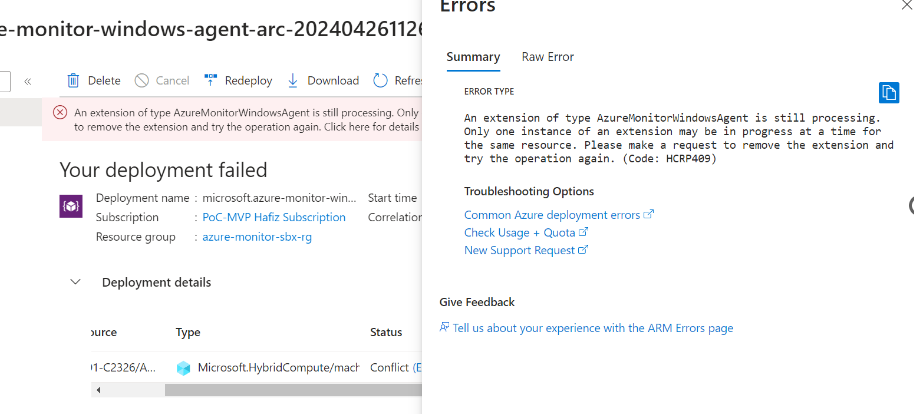Screen dimensions: 914x414
Task: Click the feedback person icon
Action: point(444,328)
